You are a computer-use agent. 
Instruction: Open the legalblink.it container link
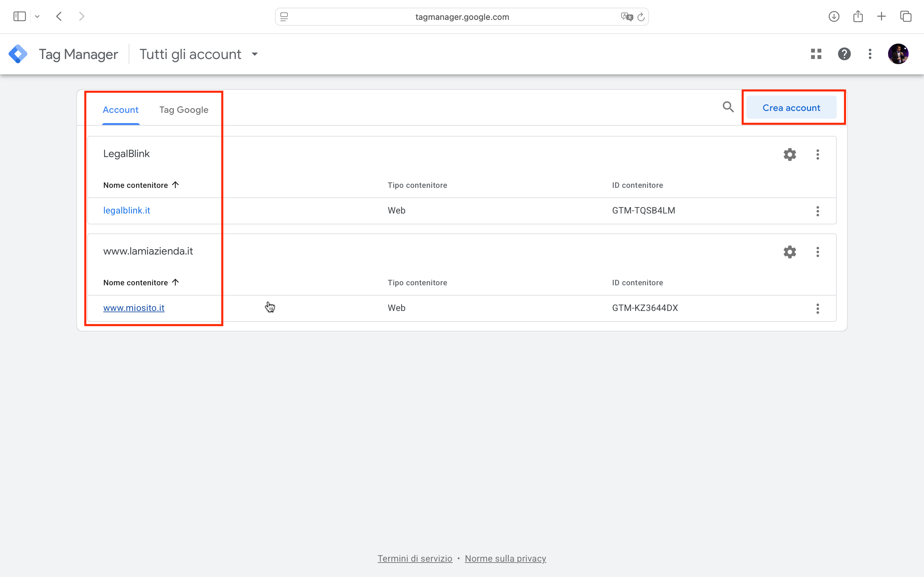click(x=126, y=210)
